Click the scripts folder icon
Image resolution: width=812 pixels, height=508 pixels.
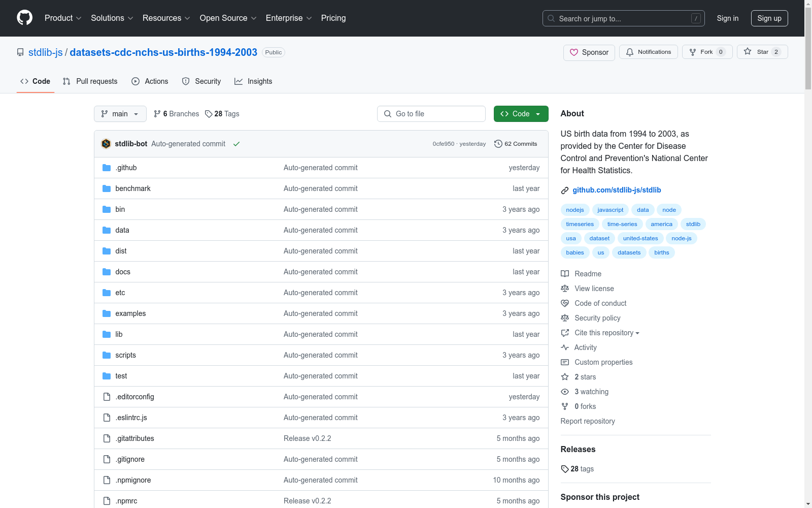tap(107, 355)
